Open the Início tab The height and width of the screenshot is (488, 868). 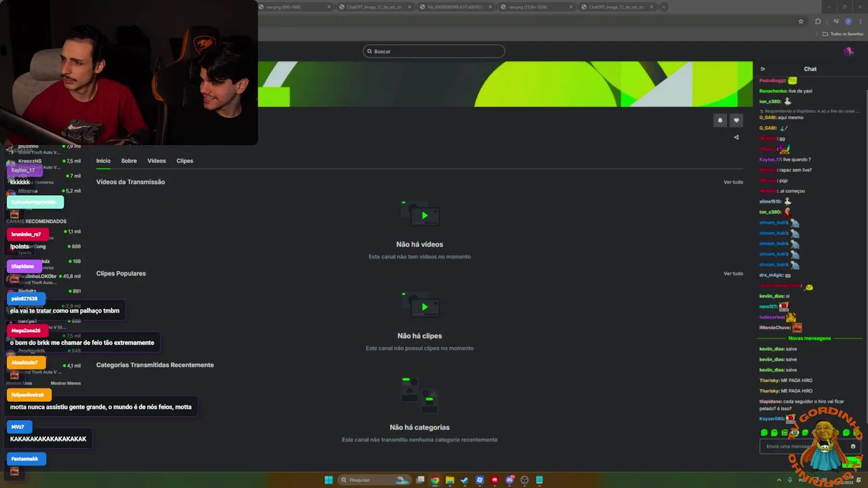pyautogui.click(x=103, y=161)
